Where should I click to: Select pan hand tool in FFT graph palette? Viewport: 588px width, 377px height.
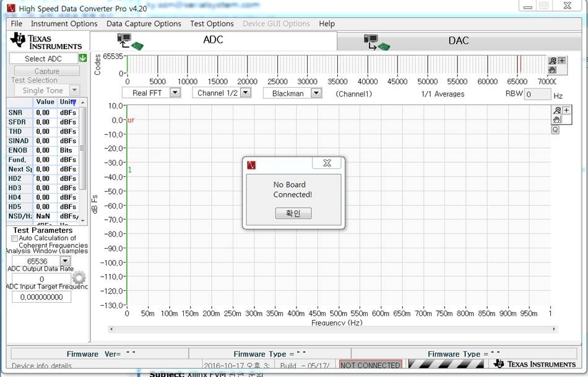557,119
